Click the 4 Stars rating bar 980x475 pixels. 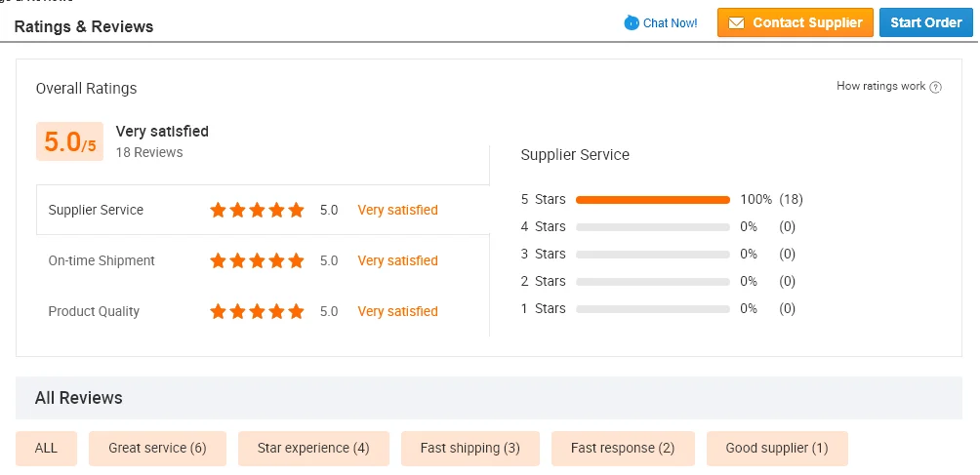click(652, 227)
